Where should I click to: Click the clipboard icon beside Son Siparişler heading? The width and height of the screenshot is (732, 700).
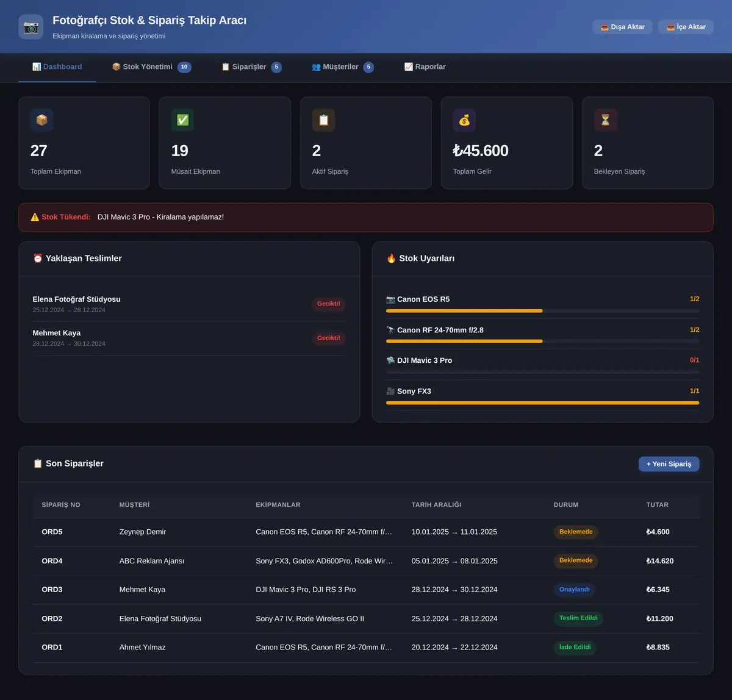point(38,463)
